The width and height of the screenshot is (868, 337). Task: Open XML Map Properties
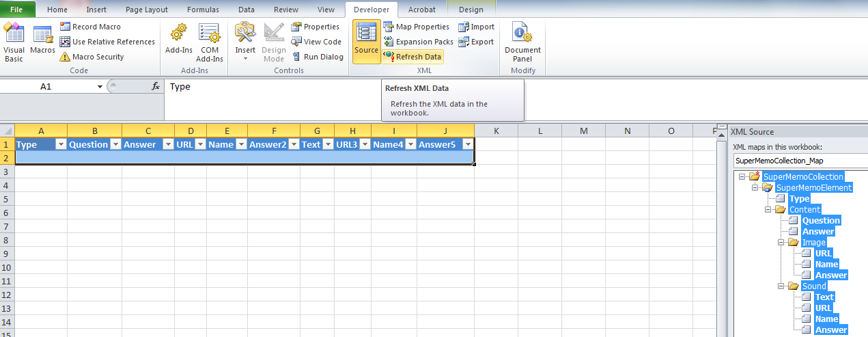417,27
